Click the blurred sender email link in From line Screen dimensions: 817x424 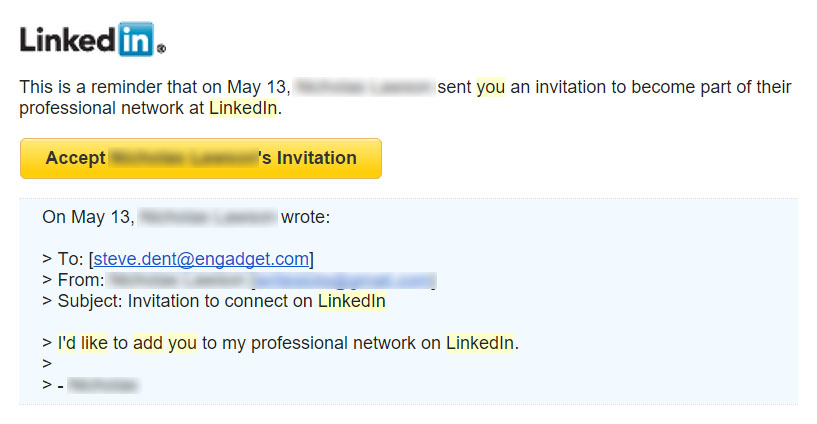[341, 280]
